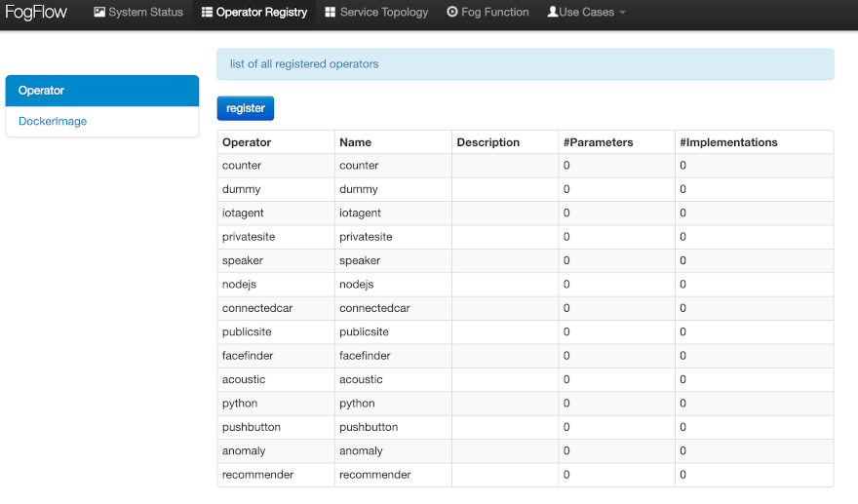
Task: Click the Service Topology grid icon
Action: pos(330,12)
